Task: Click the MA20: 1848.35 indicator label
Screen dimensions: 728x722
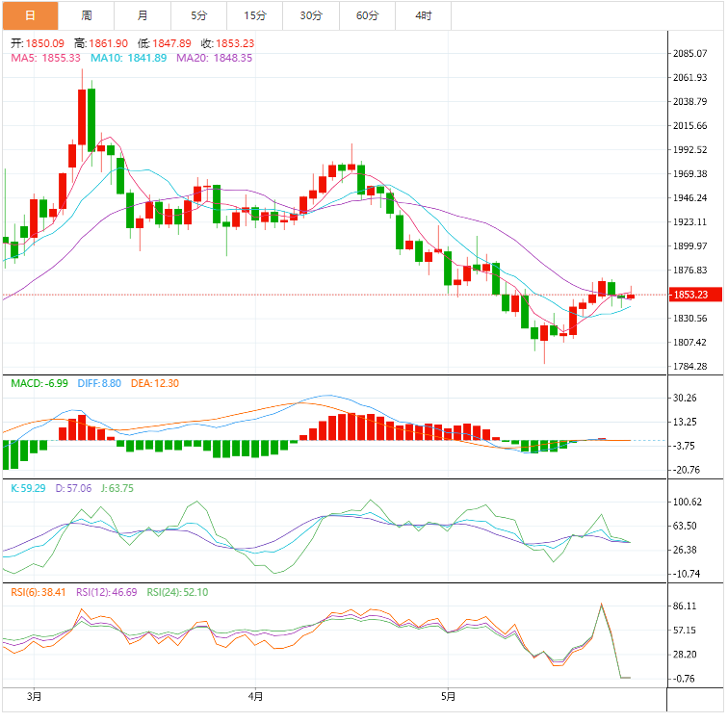Action: click(214, 58)
